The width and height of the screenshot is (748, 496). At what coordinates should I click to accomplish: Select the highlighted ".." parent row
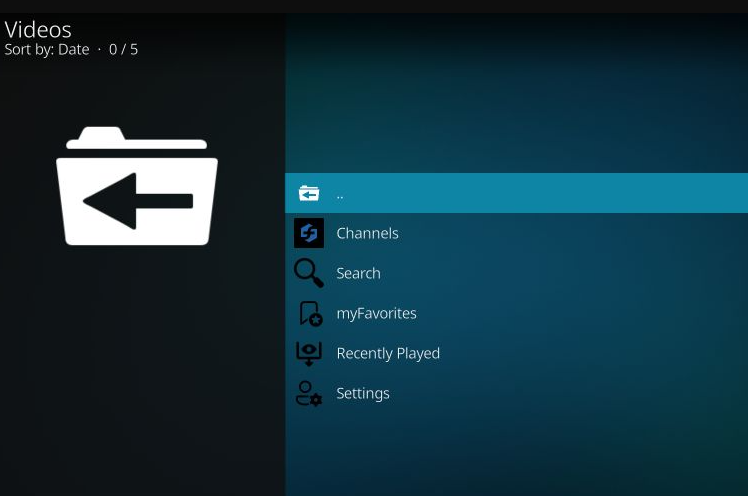pyautogui.click(x=516, y=193)
